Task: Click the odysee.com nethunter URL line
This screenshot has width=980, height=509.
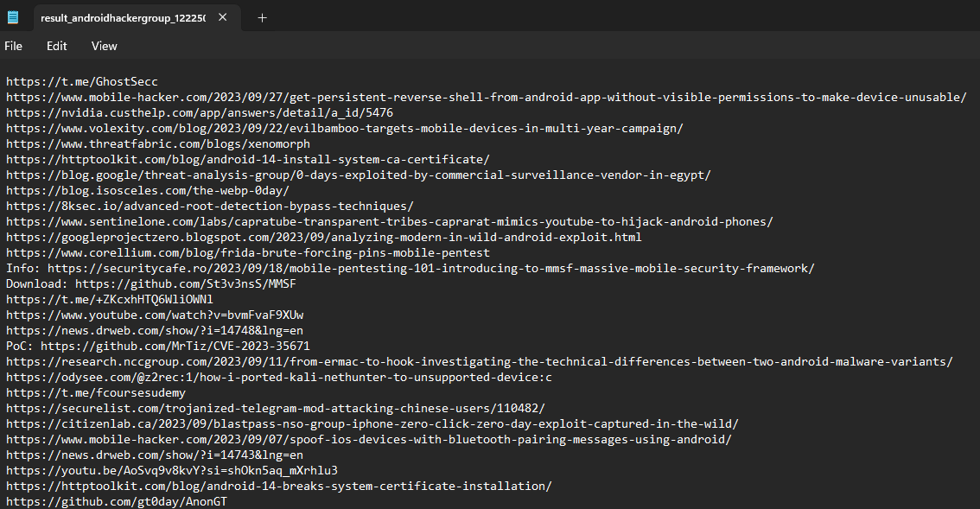Action: [x=279, y=378]
